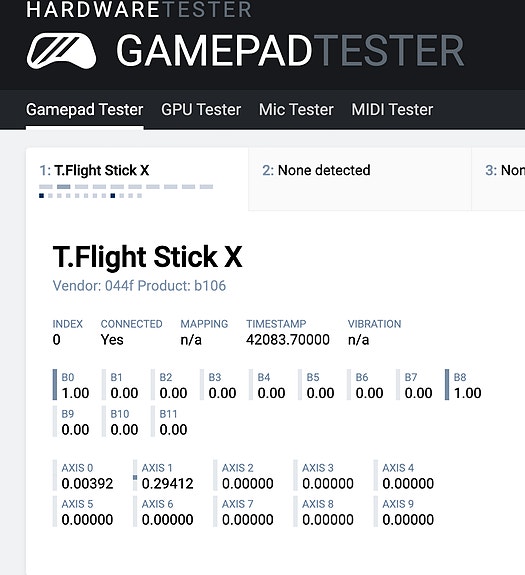Select the third controller slot tab
The width and height of the screenshot is (525, 575).
point(498,179)
